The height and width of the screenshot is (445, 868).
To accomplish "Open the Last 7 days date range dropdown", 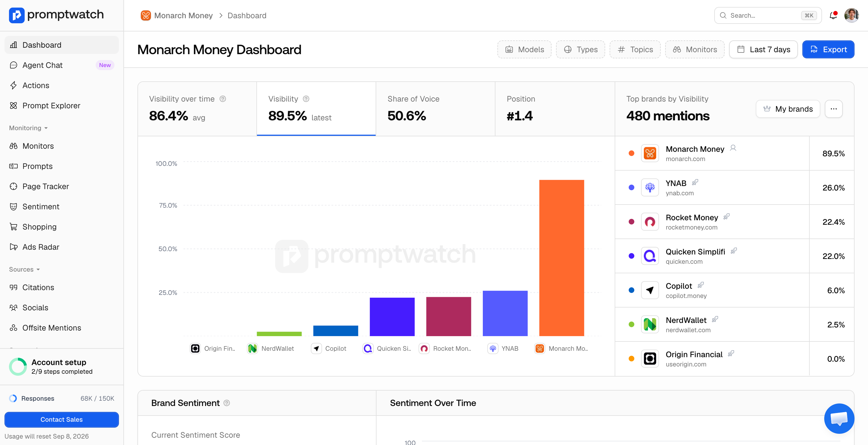I will click(x=763, y=50).
